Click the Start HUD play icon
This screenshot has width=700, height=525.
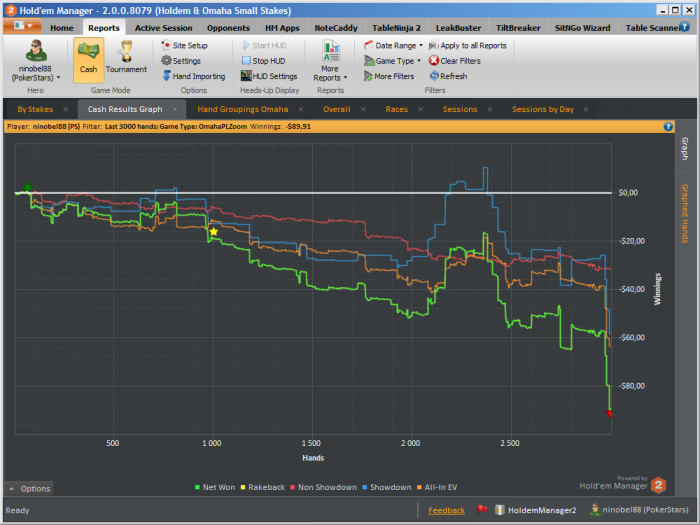246,45
